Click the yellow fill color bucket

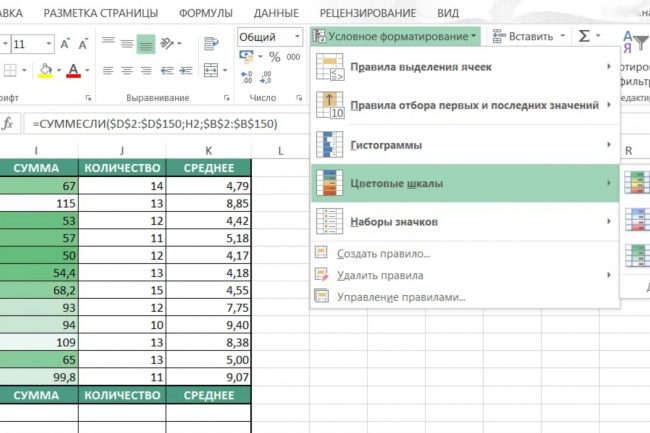tap(44, 72)
